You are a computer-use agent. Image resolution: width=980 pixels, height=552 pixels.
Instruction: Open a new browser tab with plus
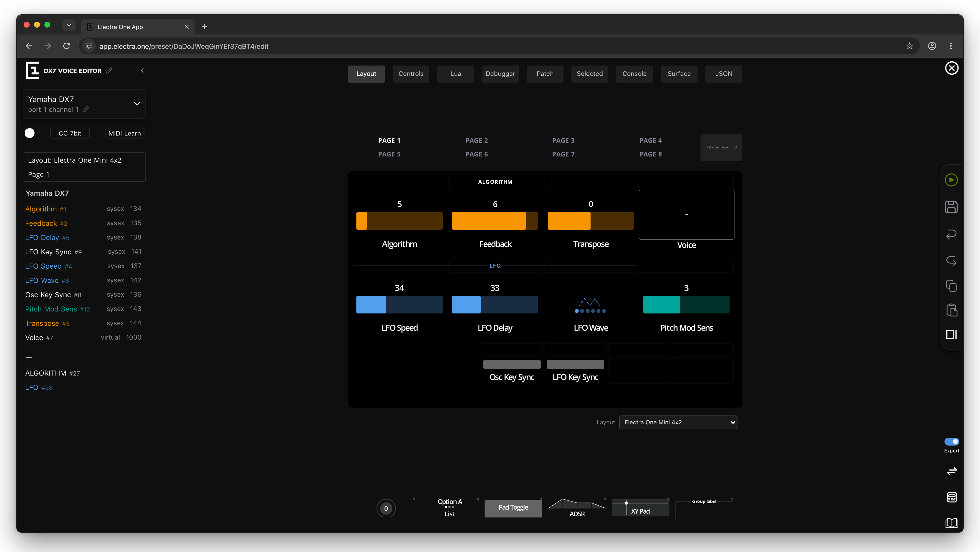click(204, 27)
